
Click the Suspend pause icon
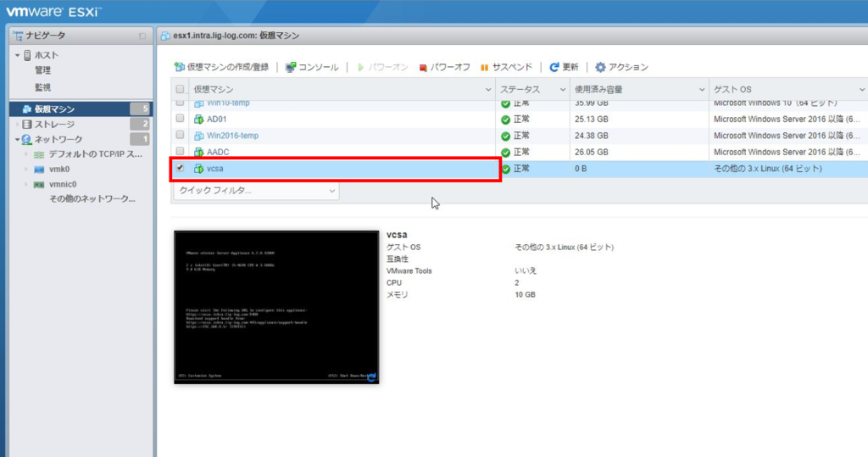point(484,68)
